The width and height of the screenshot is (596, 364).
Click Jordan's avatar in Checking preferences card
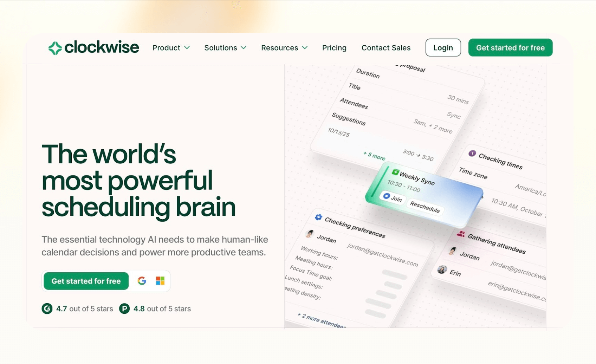tap(310, 234)
